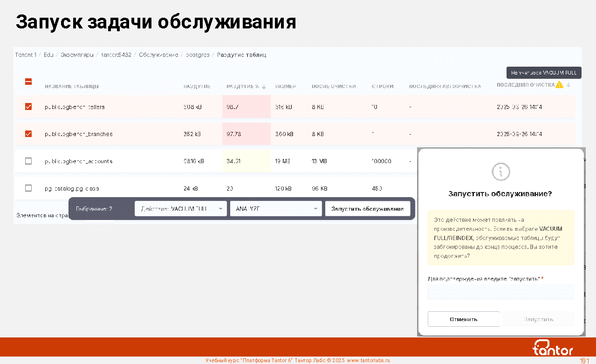Click the warning triangle icon in the header
This screenshot has width=596, height=364.
(x=559, y=85)
